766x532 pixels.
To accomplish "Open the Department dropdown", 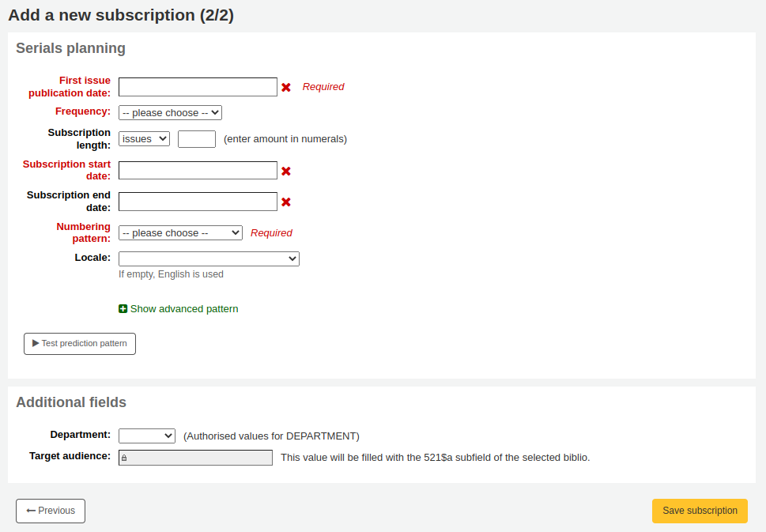I will coord(147,436).
